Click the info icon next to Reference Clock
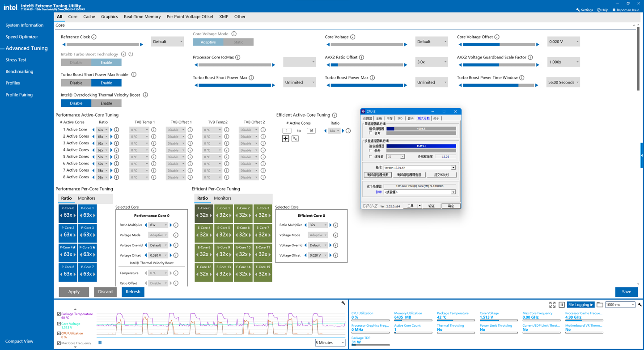Viewport: 644px width, 350px height. click(94, 37)
